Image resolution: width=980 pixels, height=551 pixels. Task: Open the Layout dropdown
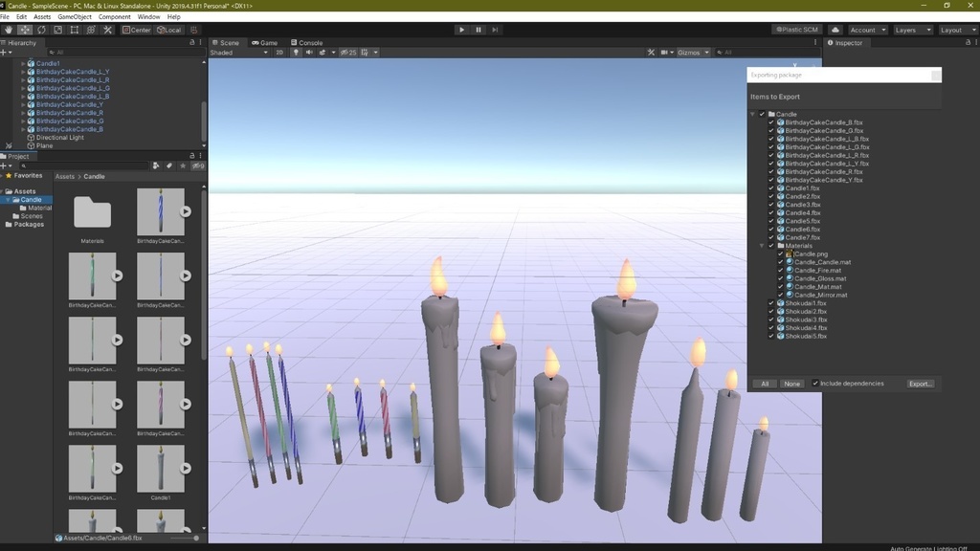(957, 30)
